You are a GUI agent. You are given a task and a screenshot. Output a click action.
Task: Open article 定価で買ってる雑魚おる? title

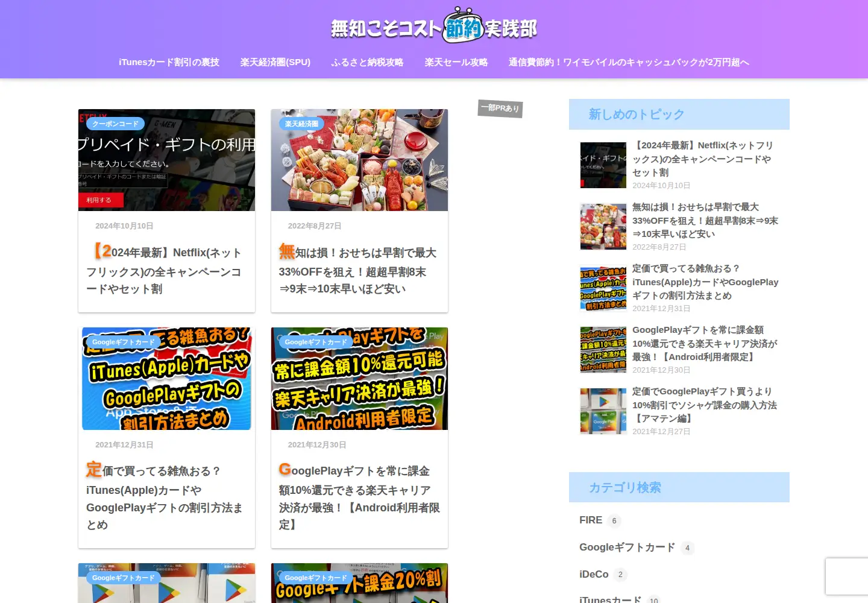tap(164, 497)
